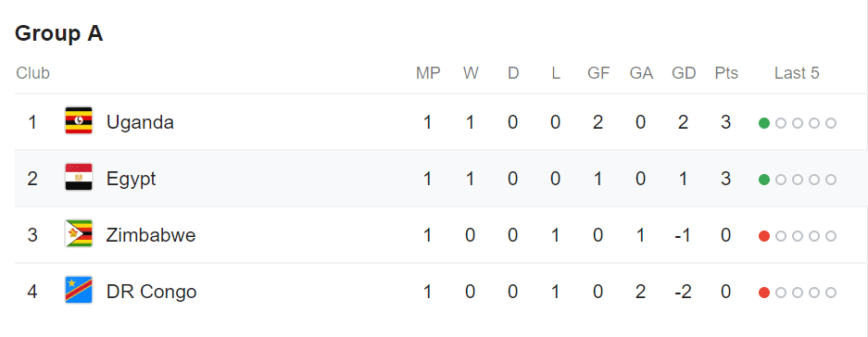Select the Zimbabwe team name
The height and width of the screenshot is (337, 868).
(151, 236)
